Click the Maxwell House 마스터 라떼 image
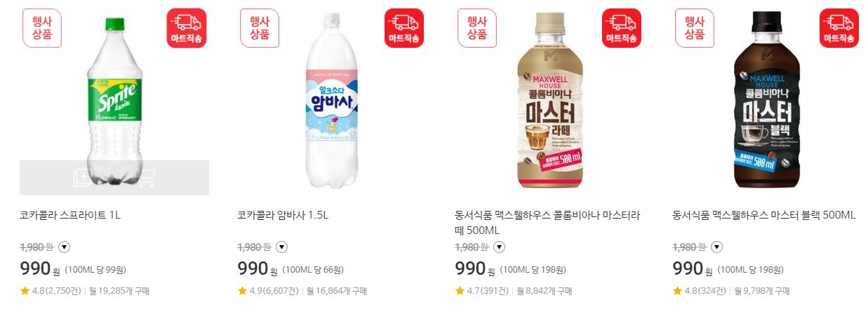 click(550, 102)
